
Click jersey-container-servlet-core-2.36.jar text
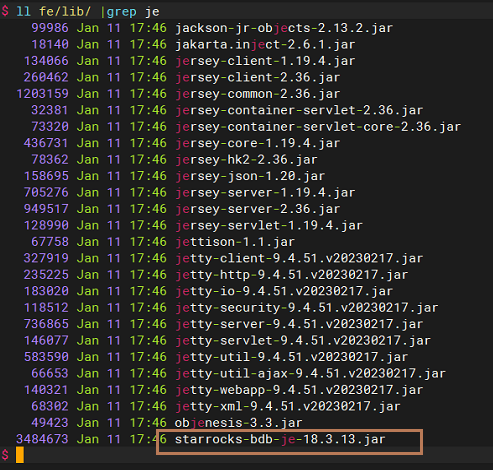[x=318, y=127]
